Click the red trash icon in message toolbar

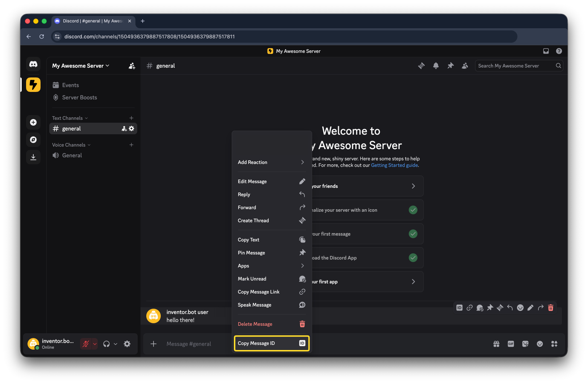coord(551,308)
